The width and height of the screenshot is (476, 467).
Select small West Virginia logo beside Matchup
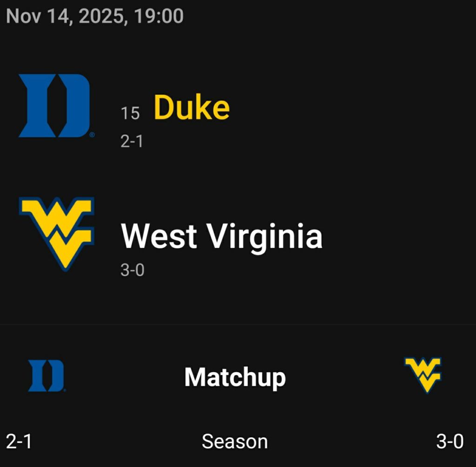point(423,374)
